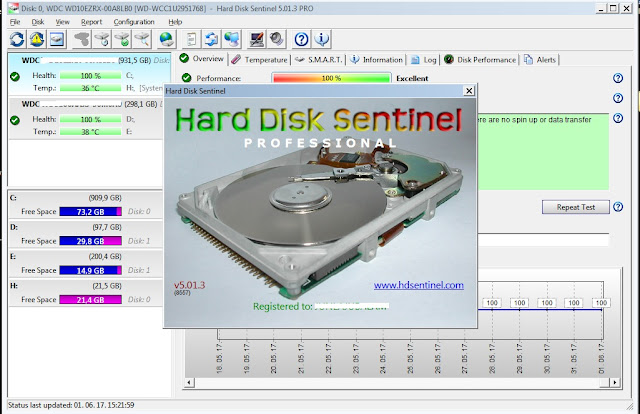
Task: Click the laptop configuration toolbar icon
Action: pos(257,40)
